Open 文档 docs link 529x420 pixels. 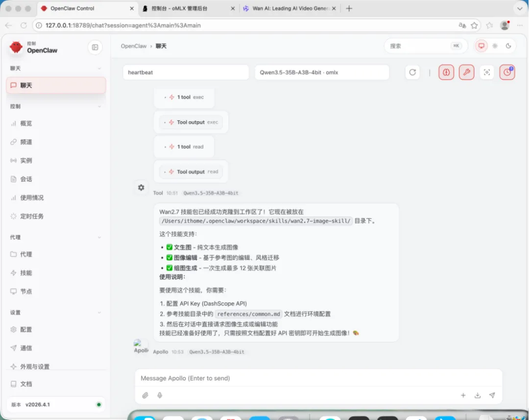coord(56,384)
